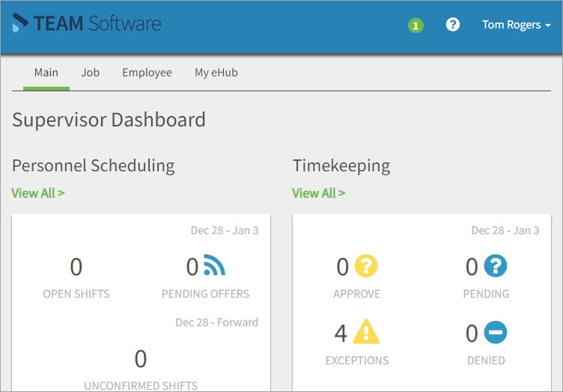Switch to the Main tab
The width and height of the screenshot is (563, 392).
pyautogui.click(x=46, y=73)
